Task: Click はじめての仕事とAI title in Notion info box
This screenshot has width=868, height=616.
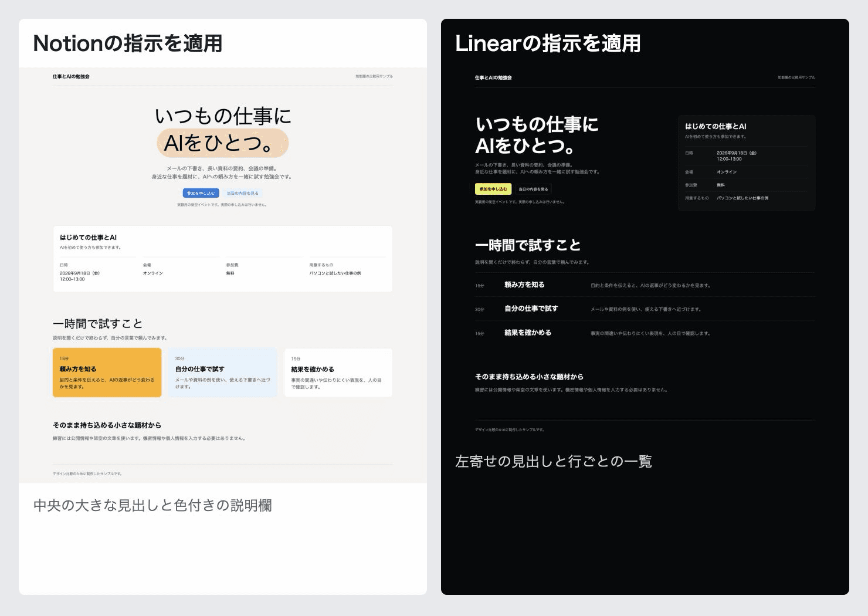Action: coord(88,238)
